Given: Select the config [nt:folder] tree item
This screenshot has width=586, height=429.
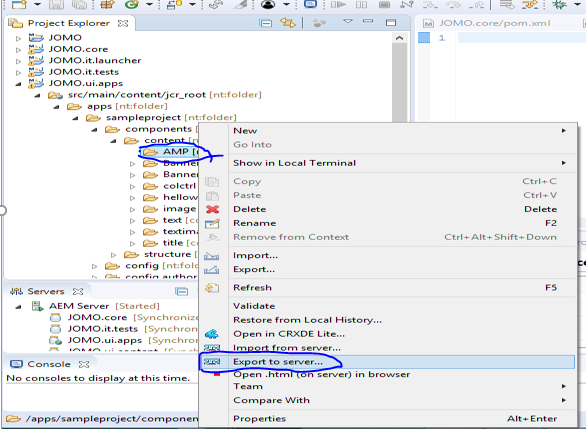Looking at the screenshot, I should tap(161, 266).
